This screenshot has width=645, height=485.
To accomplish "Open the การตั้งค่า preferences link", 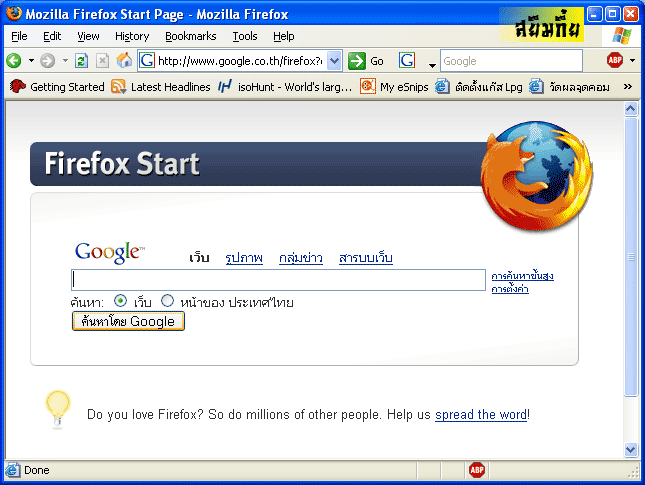I will click(x=510, y=288).
